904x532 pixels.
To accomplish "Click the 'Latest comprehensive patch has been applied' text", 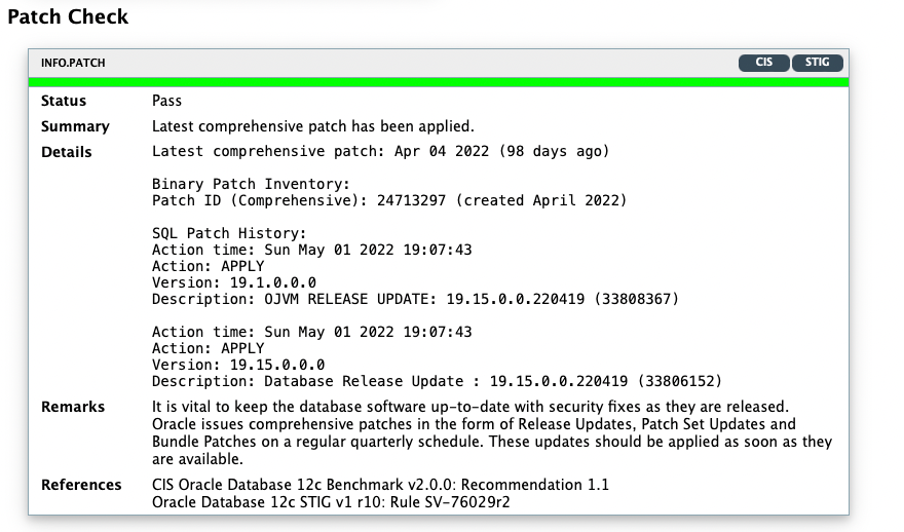I will point(313,127).
